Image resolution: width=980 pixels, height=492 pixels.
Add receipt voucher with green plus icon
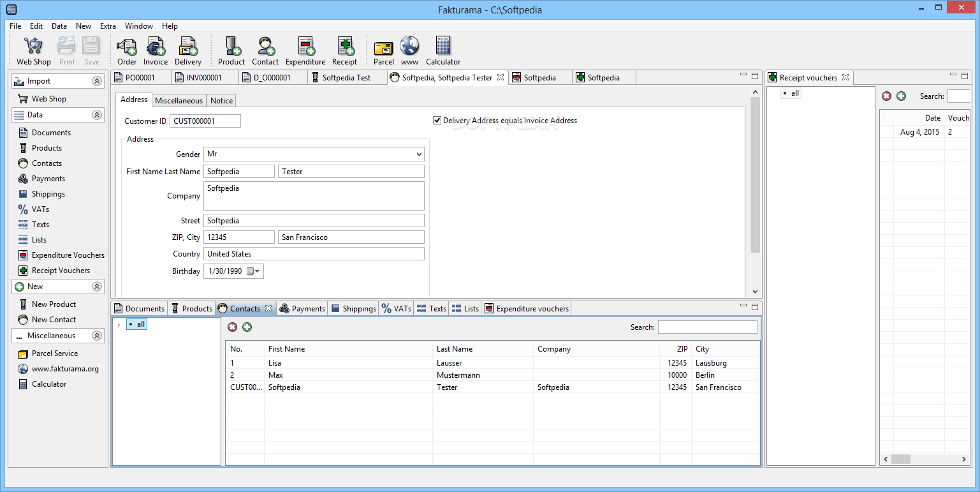click(x=901, y=96)
